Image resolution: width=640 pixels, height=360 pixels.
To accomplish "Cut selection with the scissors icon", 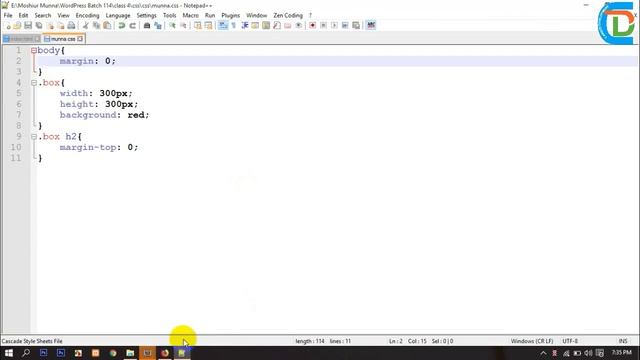I will 86,26.
